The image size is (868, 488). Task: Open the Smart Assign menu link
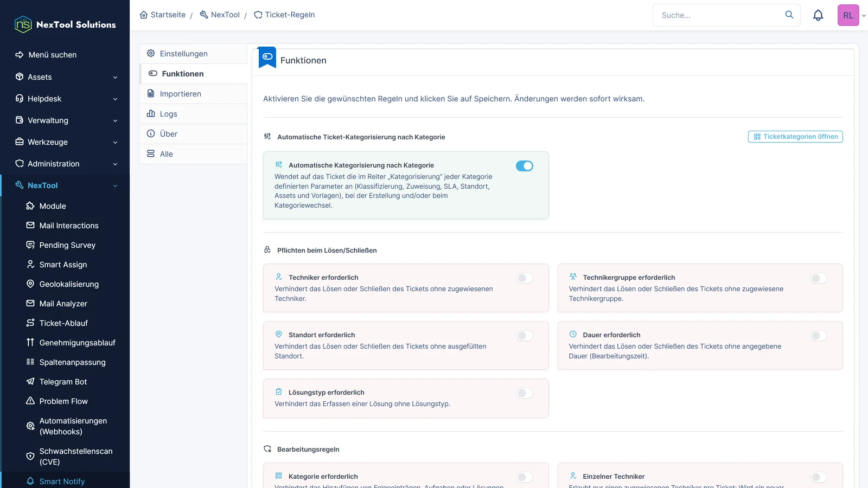pyautogui.click(x=63, y=265)
